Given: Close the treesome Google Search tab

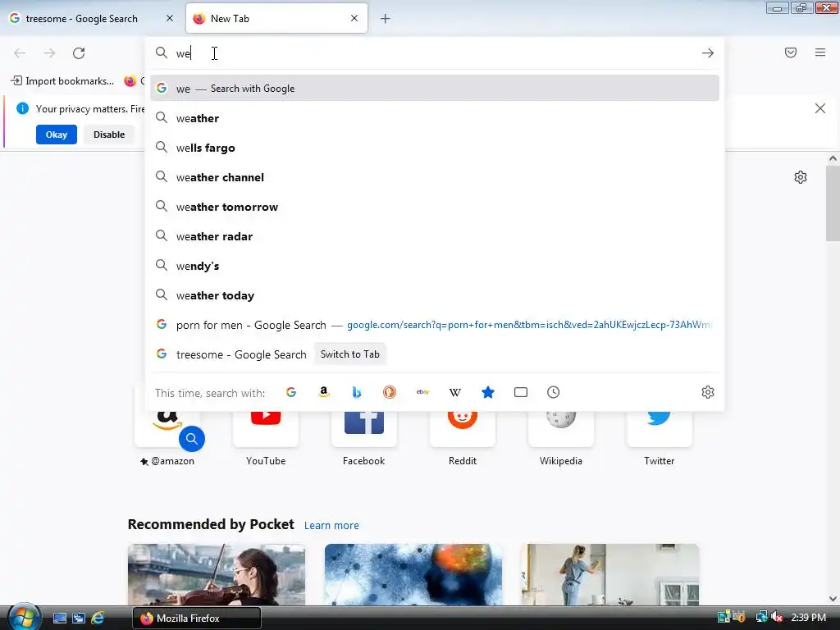Looking at the screenshot, I should coord(170,18).
